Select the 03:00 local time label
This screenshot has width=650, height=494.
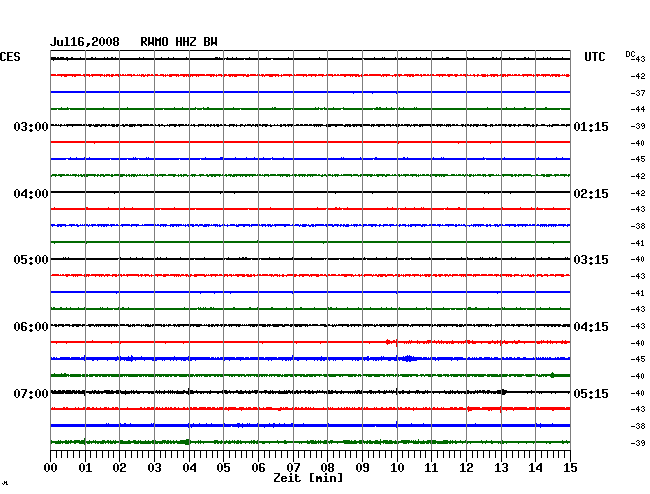31,126
